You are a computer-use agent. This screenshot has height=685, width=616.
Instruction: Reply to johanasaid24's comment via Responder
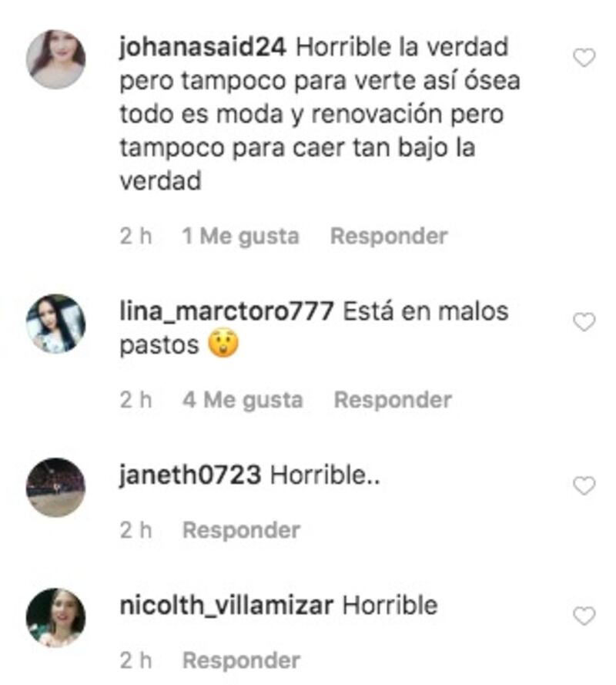tap(389, 237)
